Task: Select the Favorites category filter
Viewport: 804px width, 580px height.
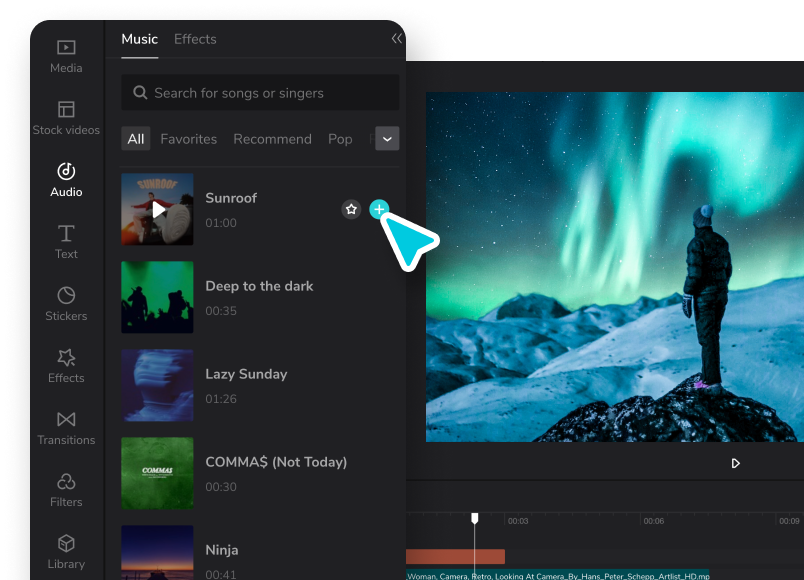Action: (x=189, y=139)
